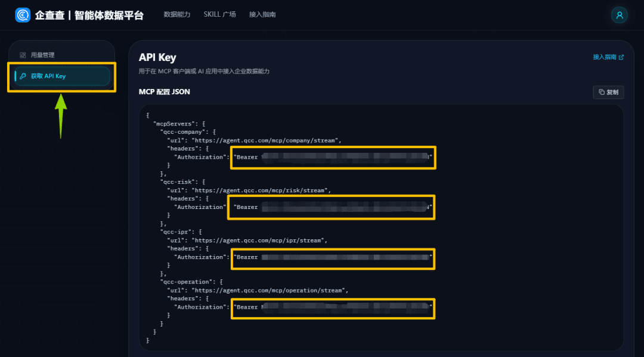Copy the MCP config with 复制 button
This screenshot has height=357, width=644.
[x=608, y=92]
